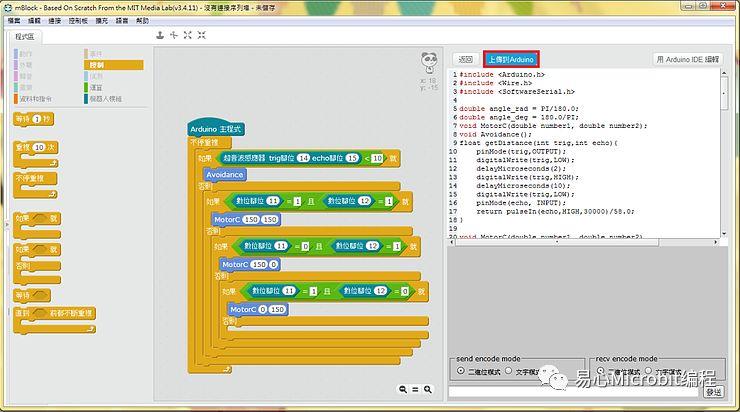Select the 聲音 block category

(x=24, y=76)
